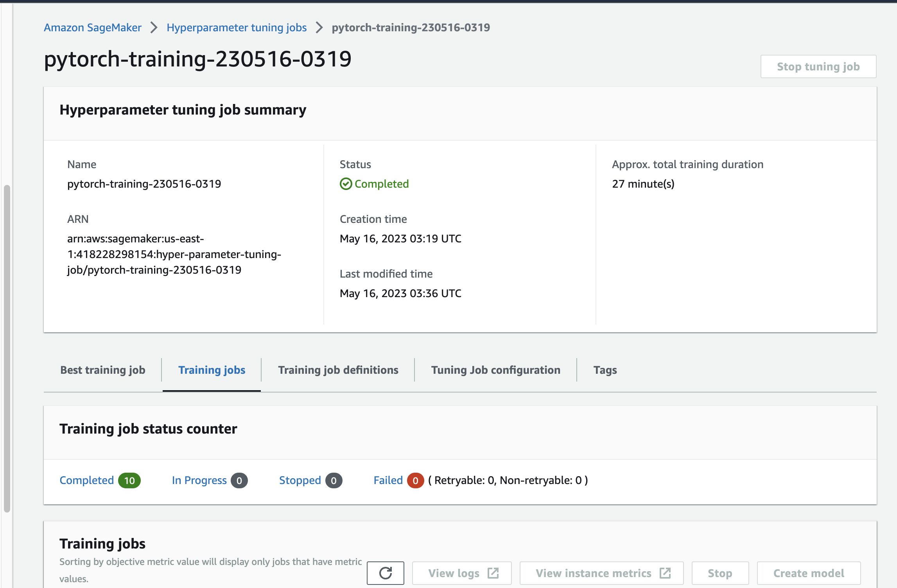This screenshot has height=588, width=897.
Task: Click the In Progress count badge
Action: coord(239,480)
